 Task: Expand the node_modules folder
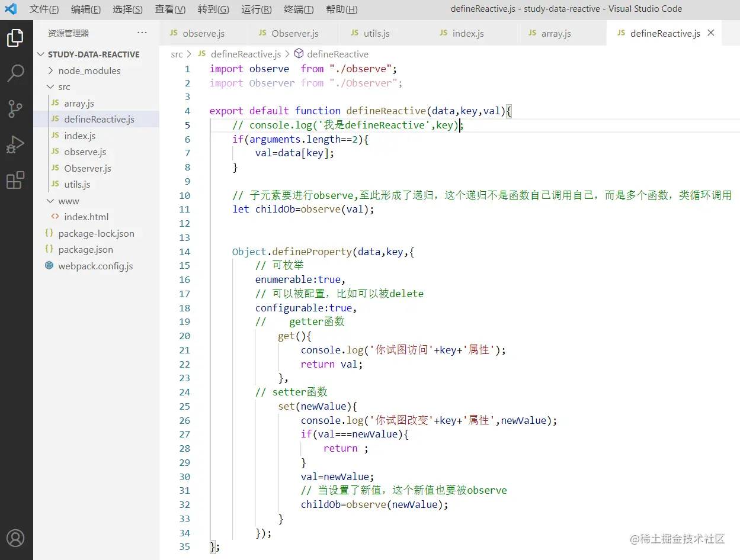tap(52, 70)
